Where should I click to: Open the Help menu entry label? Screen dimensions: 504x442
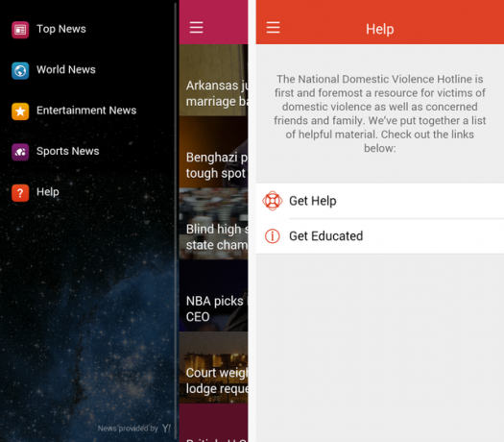point(48,192)
